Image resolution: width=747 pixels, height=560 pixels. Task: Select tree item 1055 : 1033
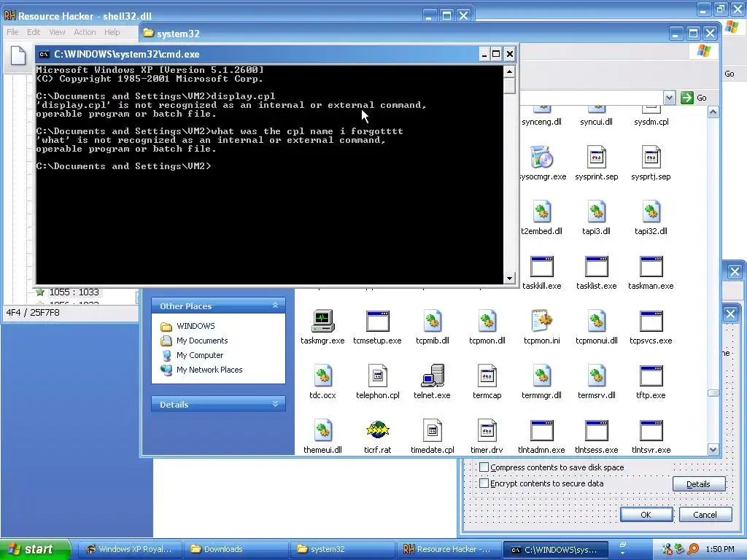[74, 292]
